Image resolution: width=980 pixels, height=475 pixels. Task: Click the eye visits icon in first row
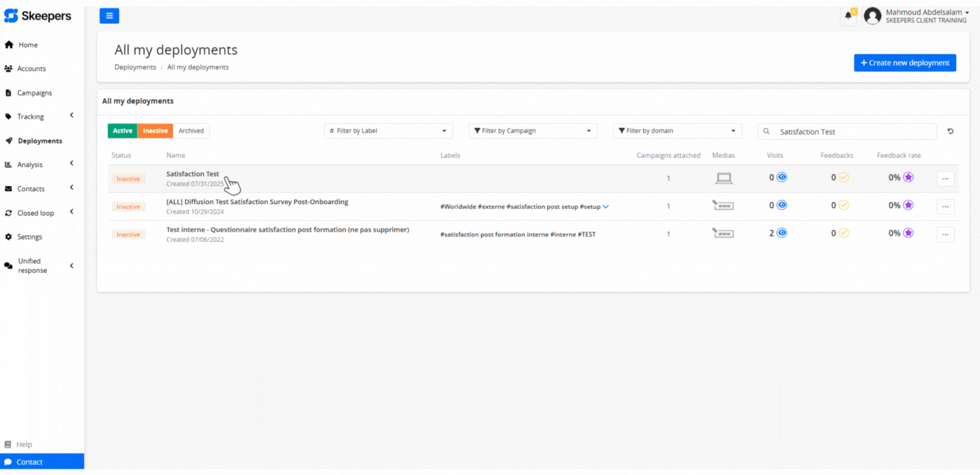782,178
